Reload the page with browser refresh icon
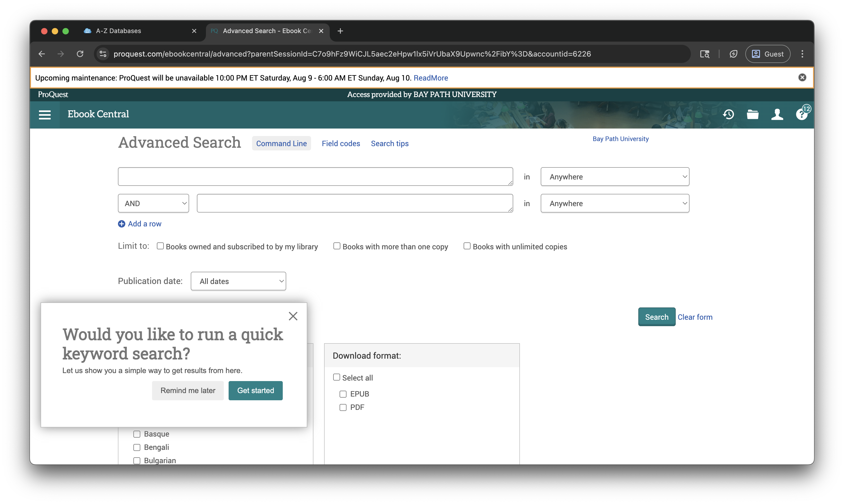This screenshot has width=844, height=504. pyautogui.click(x=80, y=54)
